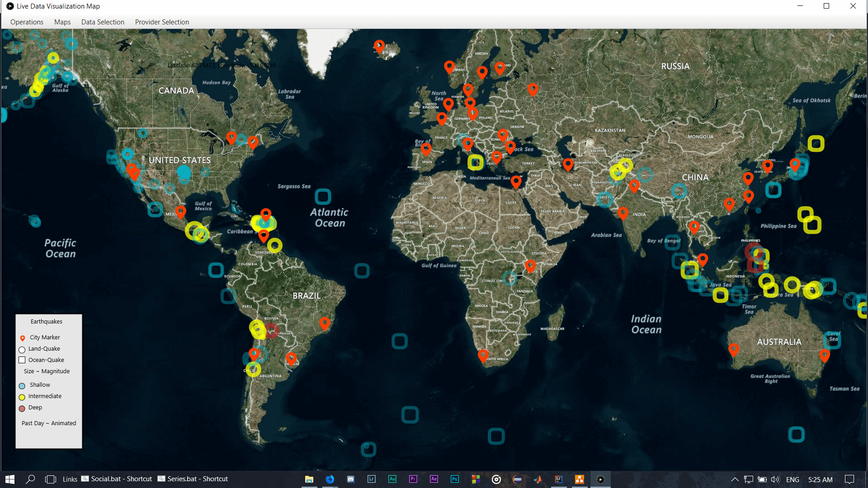Show hidden system tray icons
The width and height of the screenshot is (868, 488).
click(735, 479)
